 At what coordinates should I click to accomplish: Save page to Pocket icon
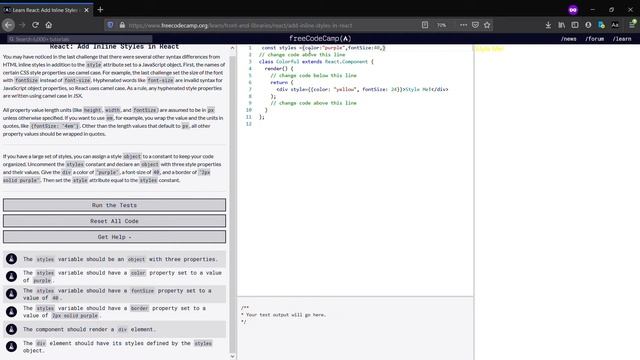[x=475, y=25]
